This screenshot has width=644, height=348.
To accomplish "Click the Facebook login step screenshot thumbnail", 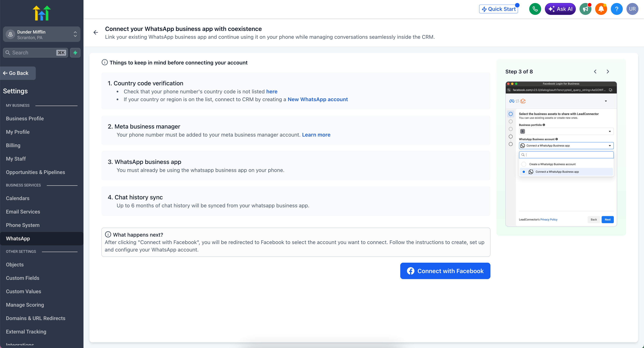I will [x=561, y=154].
